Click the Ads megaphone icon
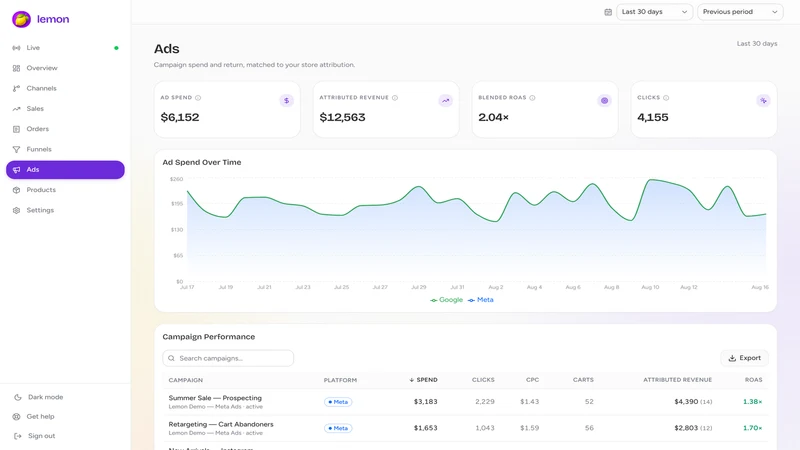 16,170
